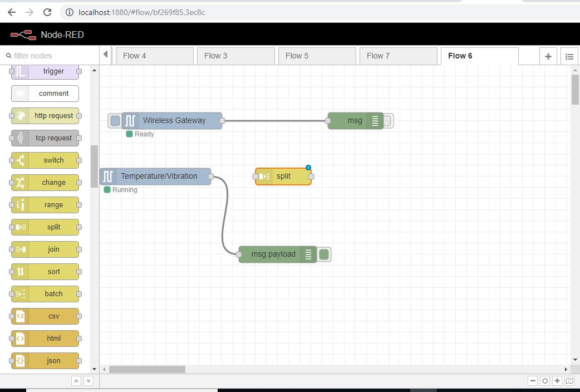Select the range node in palette
Screen dimensions: 580x392
pyautogui.click(x=45, y=205)
